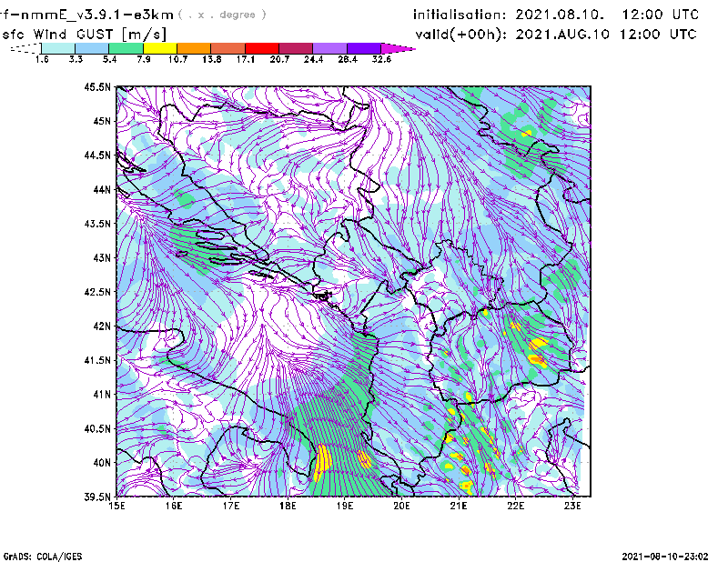The image size is (728, 562).
Task: Click the '2021-08-10-23:02' timestamp
Action: [x=665, y=557]
